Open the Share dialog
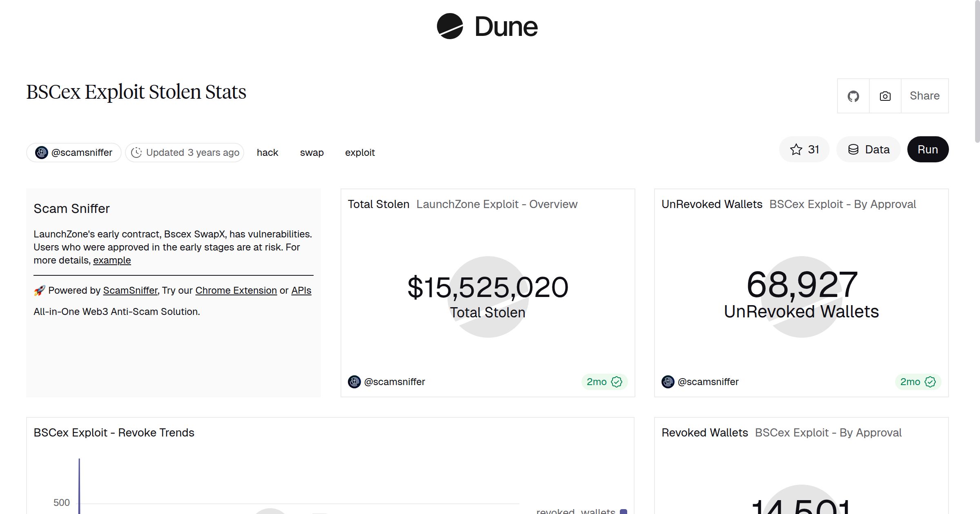 coord(924,96)
